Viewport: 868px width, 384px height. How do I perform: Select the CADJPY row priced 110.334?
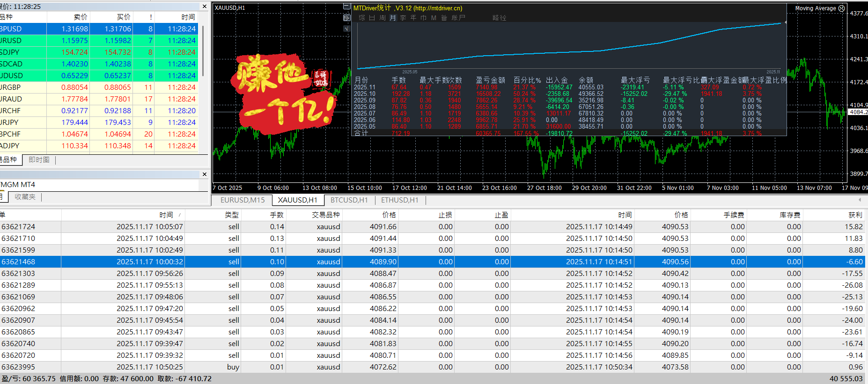pos(99,146)
